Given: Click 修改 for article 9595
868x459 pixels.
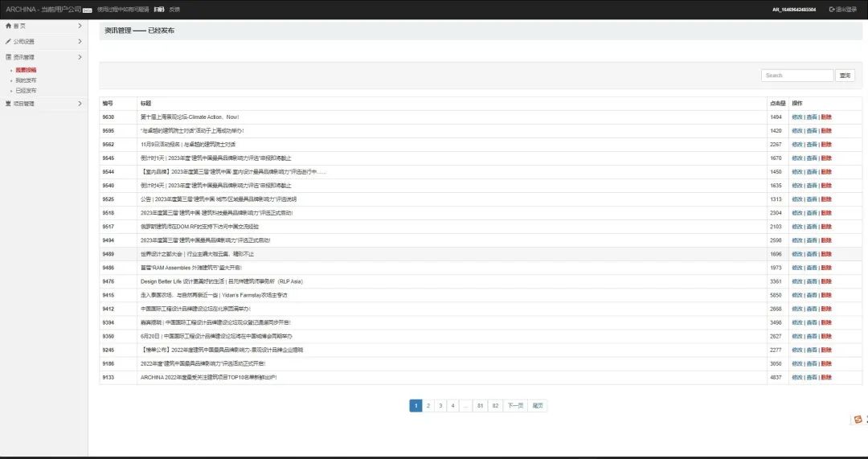Looking at the screenshot, I should [x=797, y=131].
